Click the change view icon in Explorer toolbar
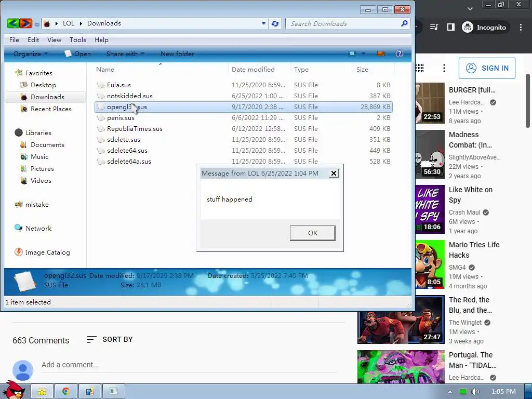532x399 pixels. click(x=353, y=54)
